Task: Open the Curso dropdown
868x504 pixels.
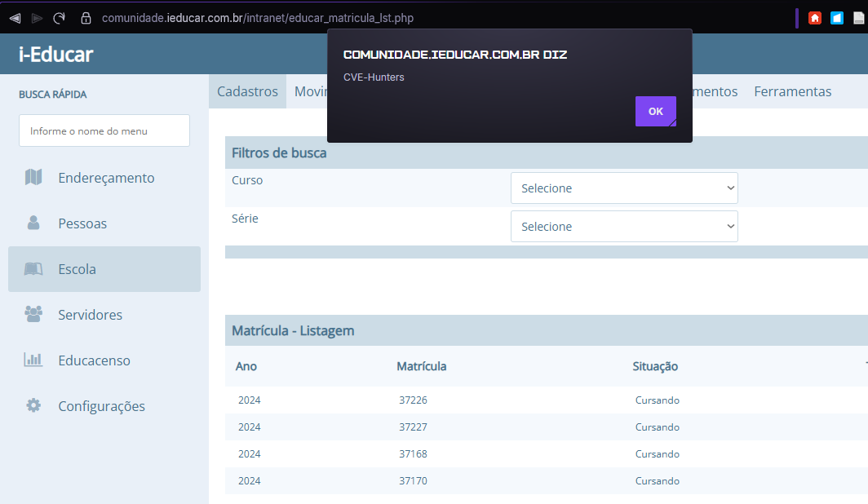Action: pyautogui.click(x=624, y=188)
